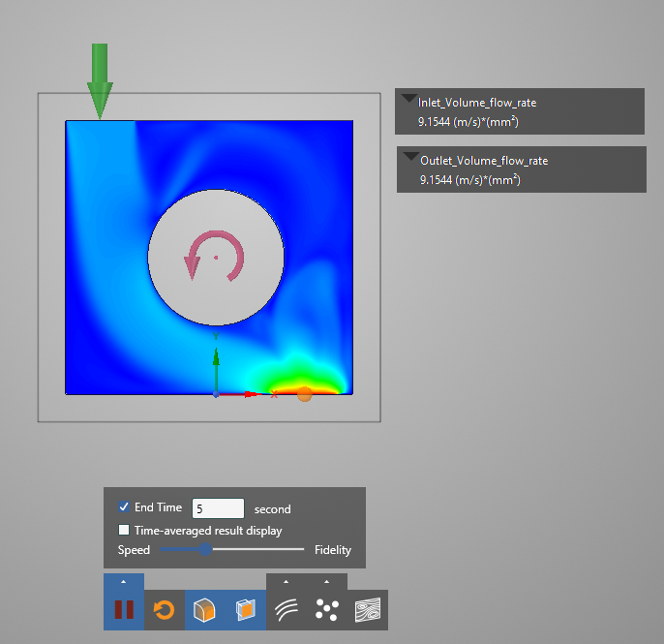Click the green Y axis of the triad
This screenshot has width=664, height=644.
[x=216, y=369]
